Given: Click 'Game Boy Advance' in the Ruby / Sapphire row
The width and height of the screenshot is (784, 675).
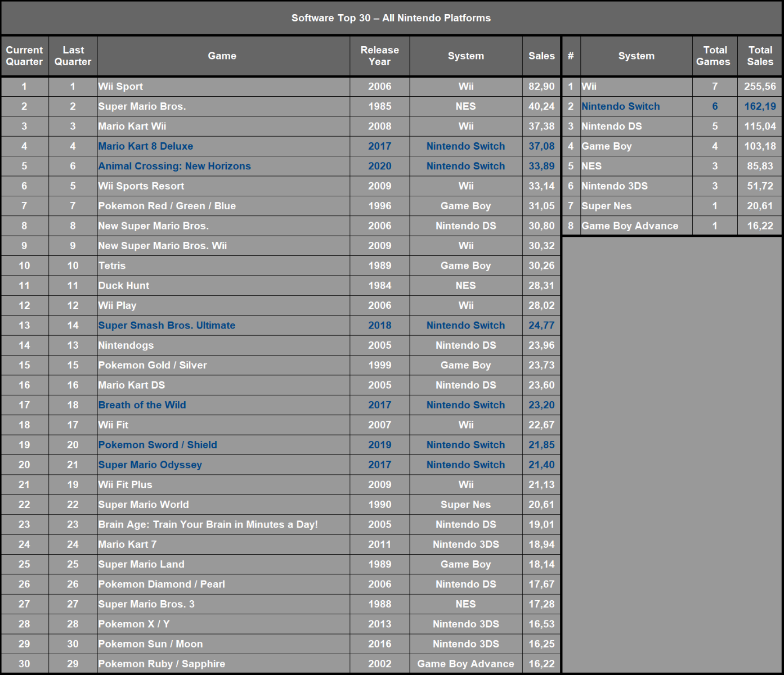Looking at the screenshot, I should (x=465, y=664).
